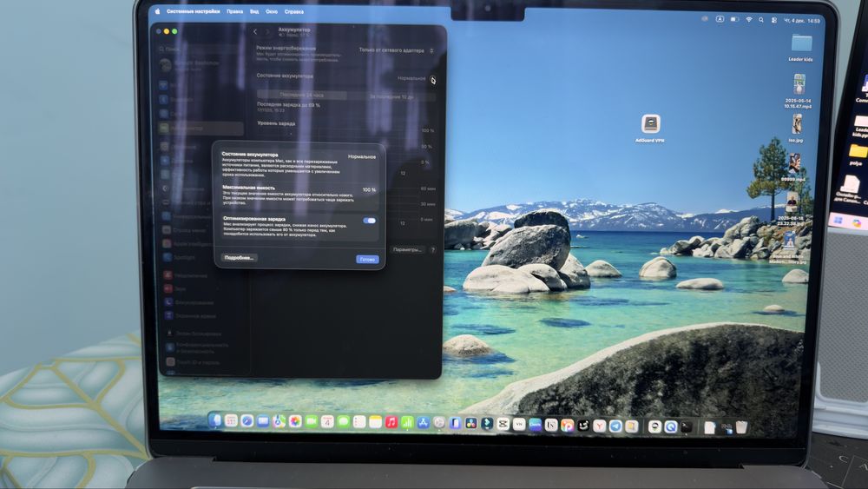Open Photos from the Dock
This screenshot has height=489, width=868.
(x=295, y=421)
